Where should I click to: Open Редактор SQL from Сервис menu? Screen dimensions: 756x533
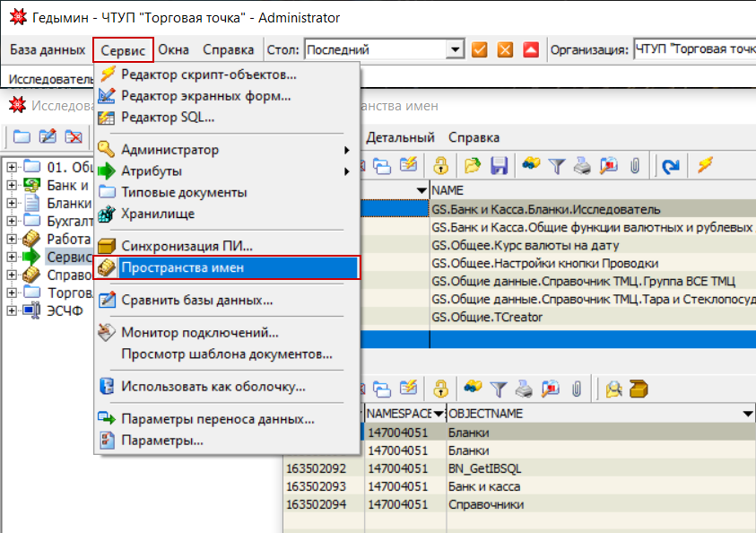[168, 117]
